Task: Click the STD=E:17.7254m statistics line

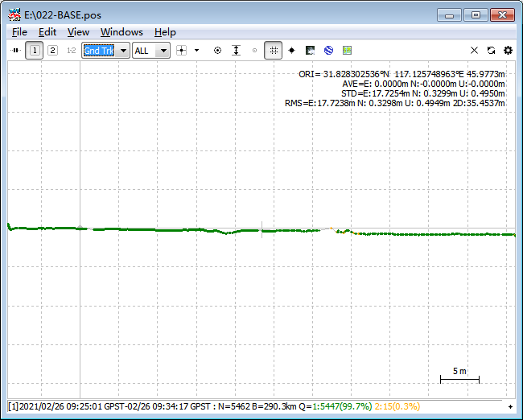Action: coord(423,93)
